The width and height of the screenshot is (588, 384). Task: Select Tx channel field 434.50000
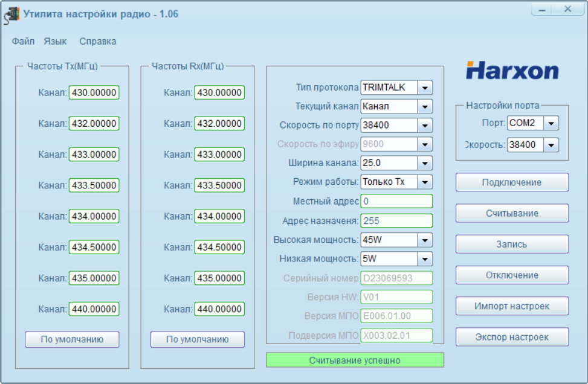pyautogui.click(x=94, y=247)
